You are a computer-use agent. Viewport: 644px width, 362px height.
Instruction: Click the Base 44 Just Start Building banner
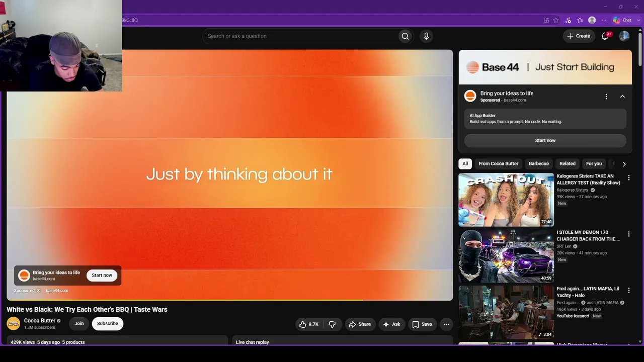point(545,67)
